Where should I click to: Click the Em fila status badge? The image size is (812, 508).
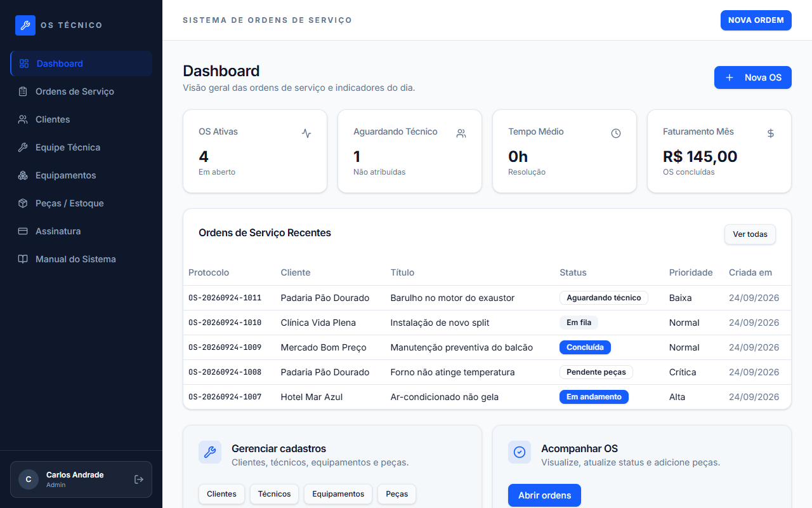click(x=579, y=323)
